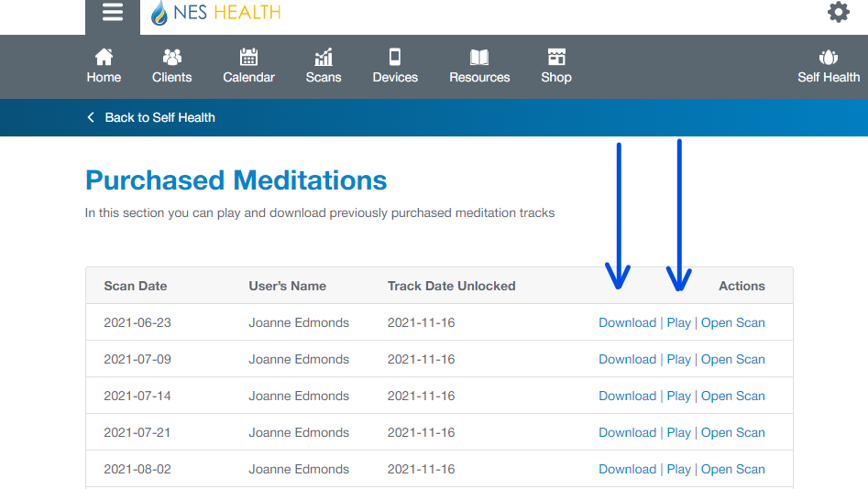Play the 2021-07-14 meditation track

pyautogui.click(x=678, y=396)
